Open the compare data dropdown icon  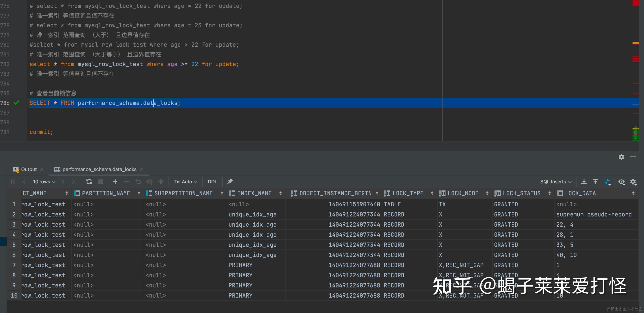coord(608,182)
